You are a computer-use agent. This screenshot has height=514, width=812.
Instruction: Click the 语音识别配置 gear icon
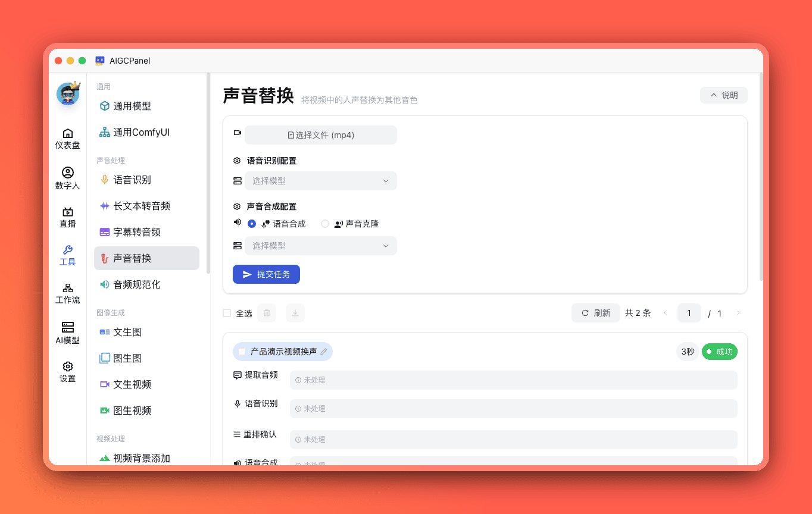click(237, 161)
